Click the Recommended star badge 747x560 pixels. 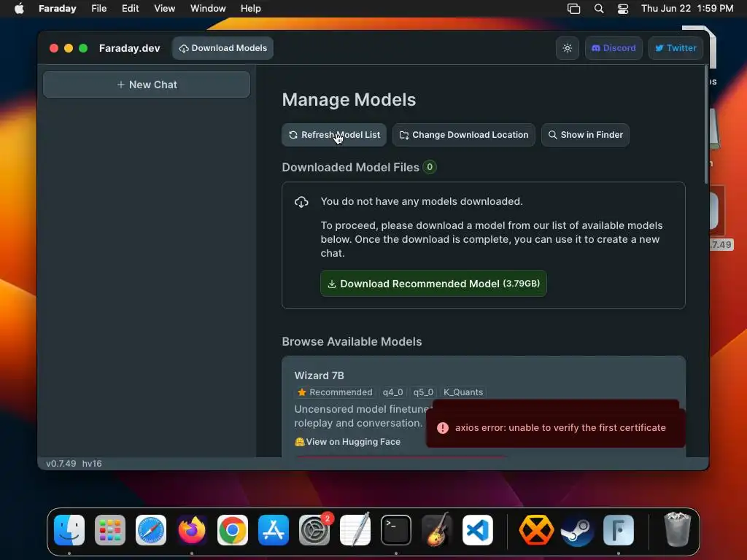335,392
